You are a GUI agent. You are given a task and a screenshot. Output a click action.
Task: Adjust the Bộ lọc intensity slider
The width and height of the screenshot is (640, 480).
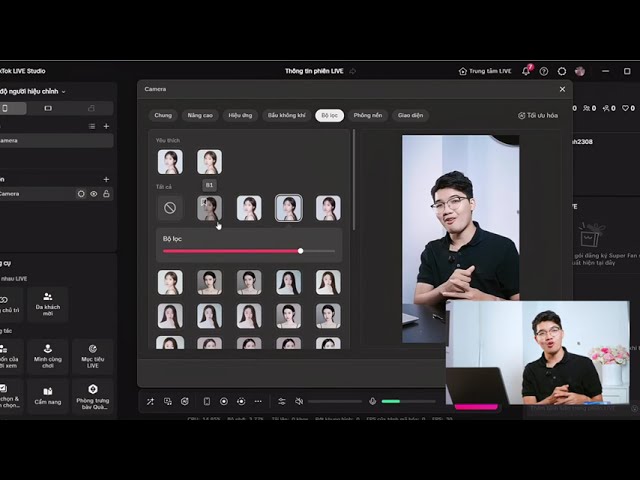pos(249,251)
